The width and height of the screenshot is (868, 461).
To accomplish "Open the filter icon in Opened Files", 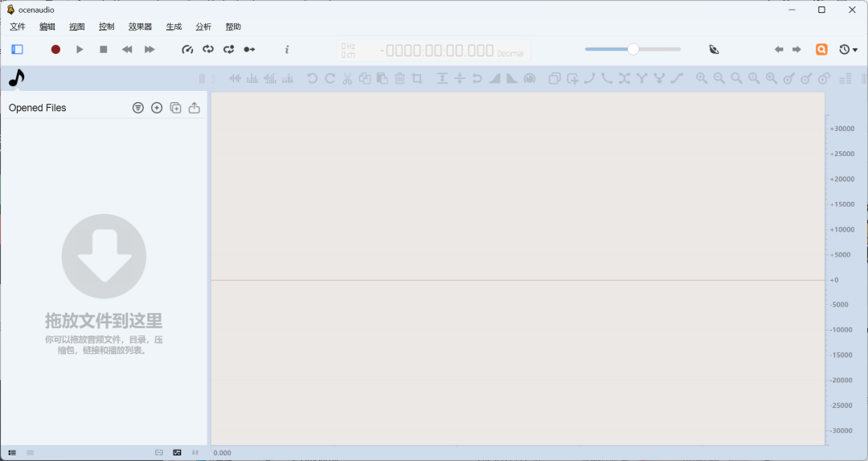I will pyautogui.click(x=138, y=108).
